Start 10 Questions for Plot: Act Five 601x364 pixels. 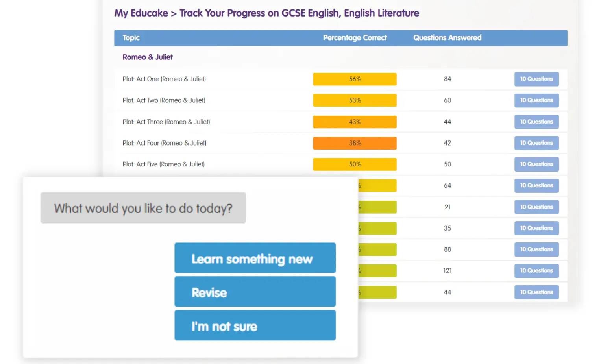[x=536, y=164]
